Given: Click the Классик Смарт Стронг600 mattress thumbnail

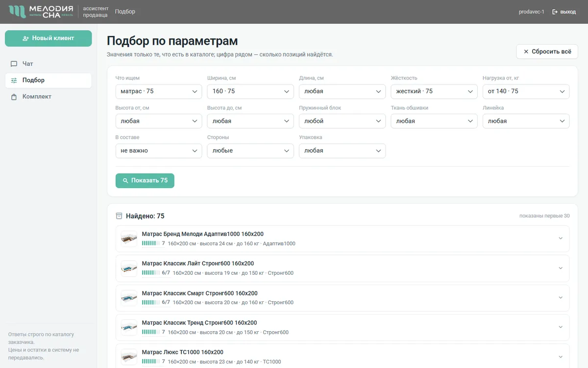Looking at the screenshot, I should coord(129,298).
